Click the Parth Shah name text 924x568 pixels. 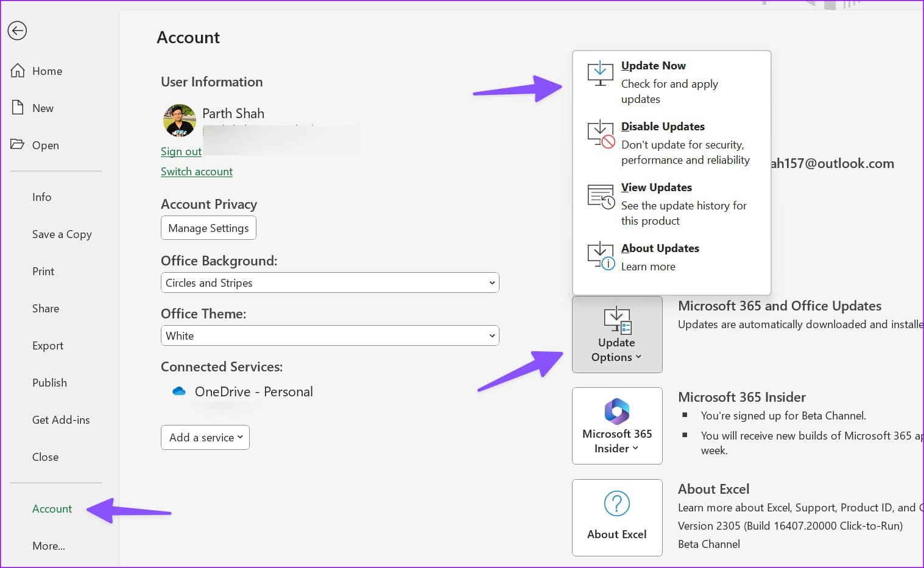click(233, 113)
